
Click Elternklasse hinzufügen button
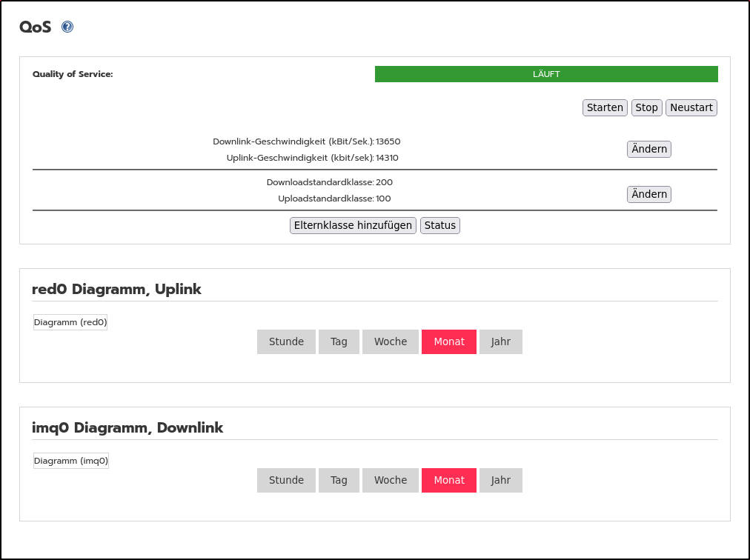pos(353,225)
